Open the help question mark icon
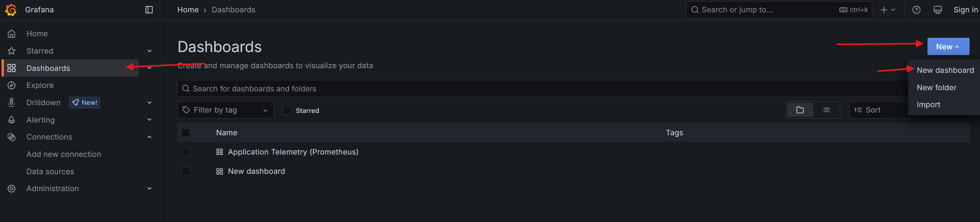980x222 pixels. pyautogui.click(x=916, y=10)
